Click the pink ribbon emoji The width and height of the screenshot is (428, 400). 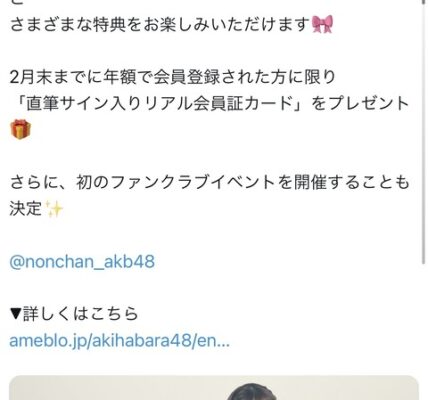[x=322, y=24]
